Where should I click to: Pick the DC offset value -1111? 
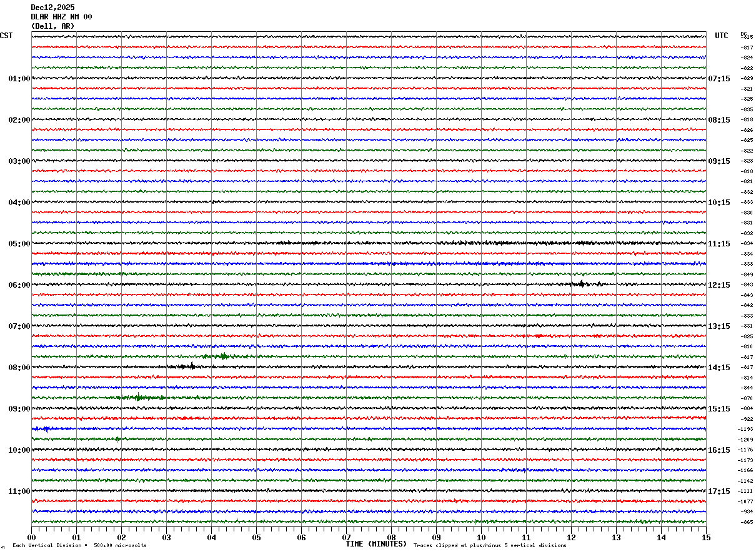point(746,491)
